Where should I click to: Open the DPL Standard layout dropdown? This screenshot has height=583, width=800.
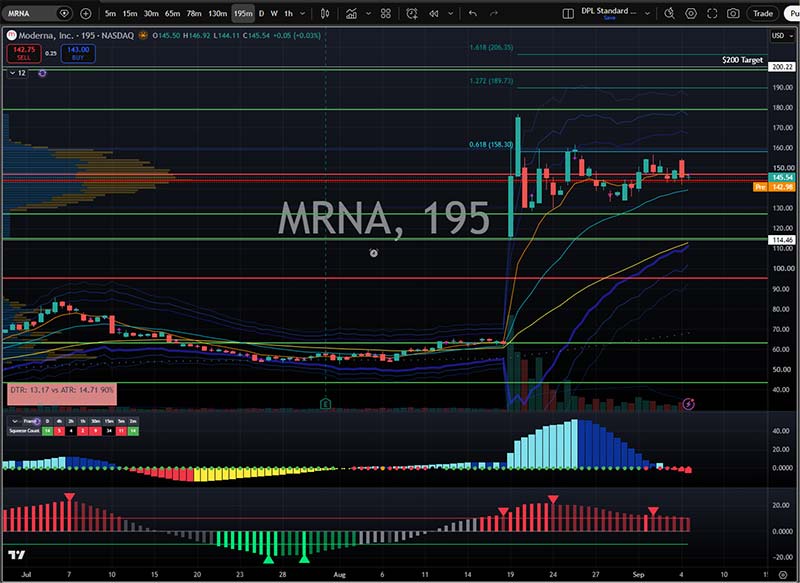647,14
